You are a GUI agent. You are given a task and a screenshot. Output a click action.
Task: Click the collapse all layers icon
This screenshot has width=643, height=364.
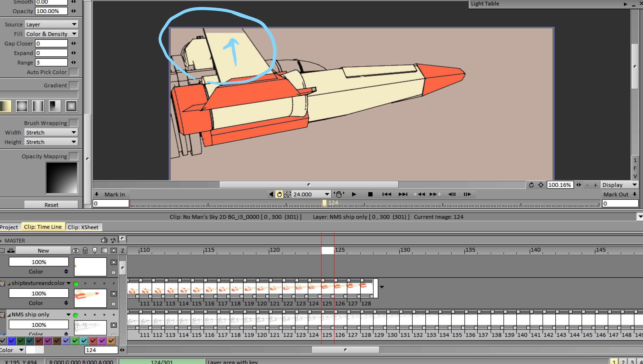(11, 250)
